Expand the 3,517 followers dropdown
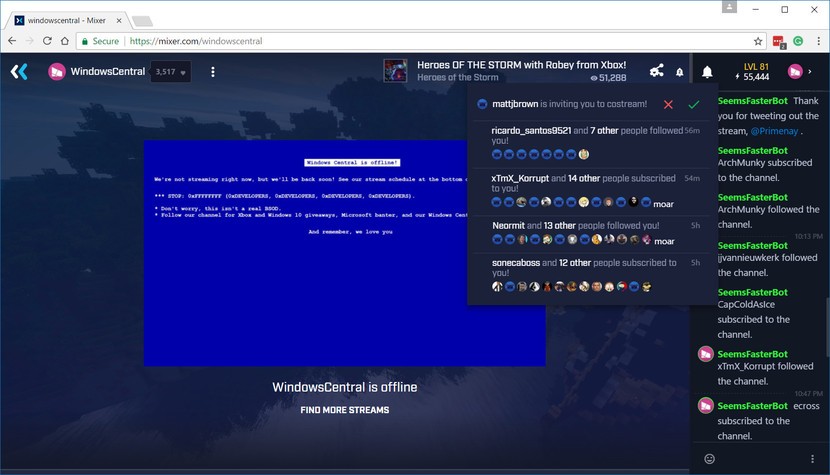This screenshot has height=475, width=830. pyautogui.click(x=170, y=72)
